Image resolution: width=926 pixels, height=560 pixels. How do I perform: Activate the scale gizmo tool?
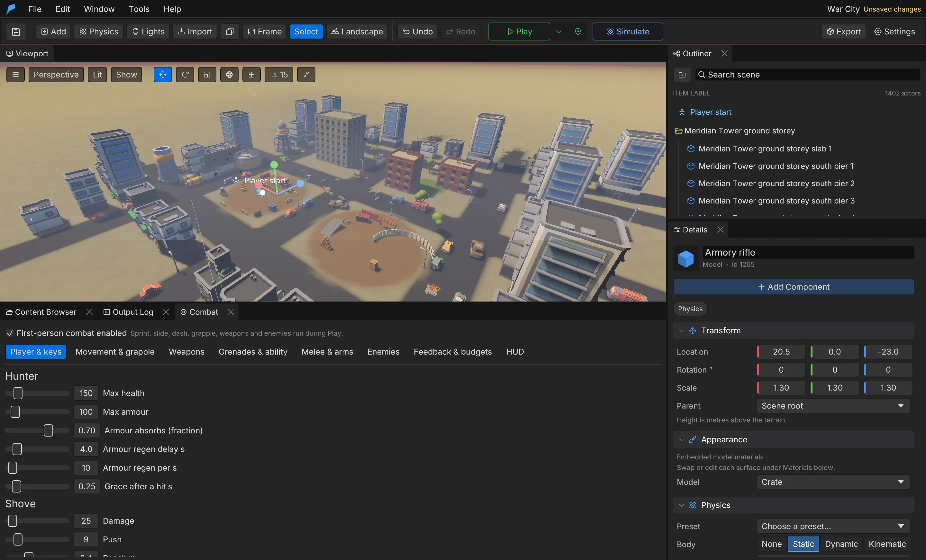(207, 74)
